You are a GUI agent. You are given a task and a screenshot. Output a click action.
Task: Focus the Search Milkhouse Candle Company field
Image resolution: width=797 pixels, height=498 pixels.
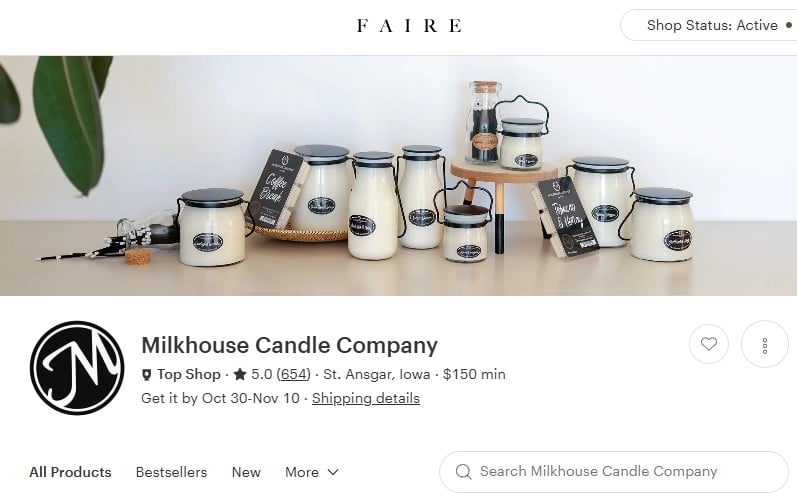pyautogui.click(x=614, y=472)
